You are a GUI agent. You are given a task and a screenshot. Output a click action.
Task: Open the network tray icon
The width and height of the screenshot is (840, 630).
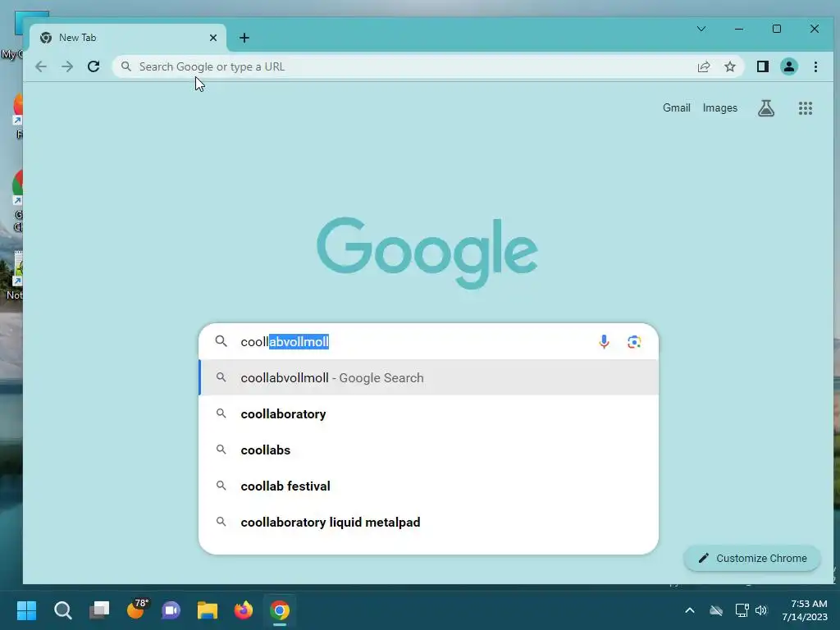[742, 610]
